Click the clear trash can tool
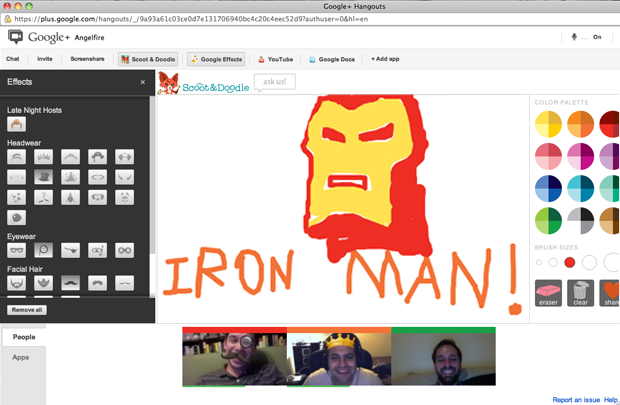The image size is (620, 405). point(580,293)
